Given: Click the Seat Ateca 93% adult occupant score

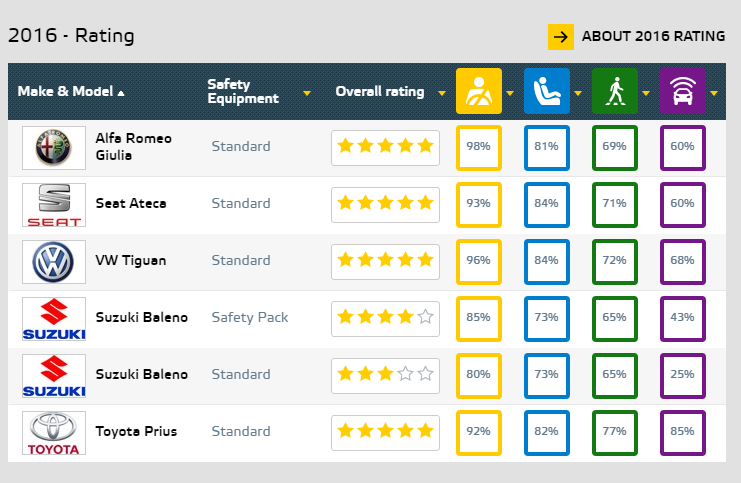Looking at the screenshot, I should (478, 204).
